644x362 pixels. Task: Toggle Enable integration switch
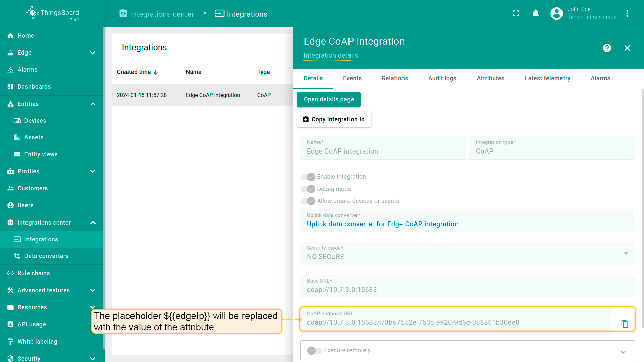pos(308,177)
